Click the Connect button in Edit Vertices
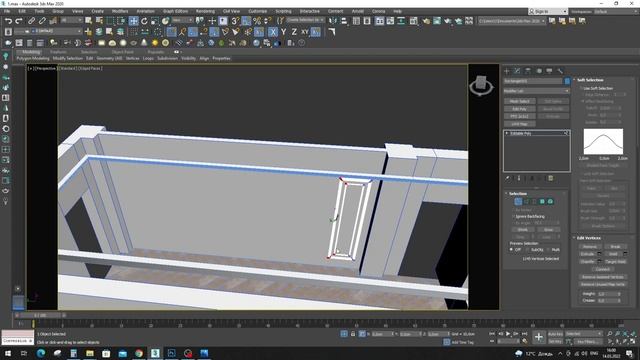 pyautogui.click(x=602, y=269)
